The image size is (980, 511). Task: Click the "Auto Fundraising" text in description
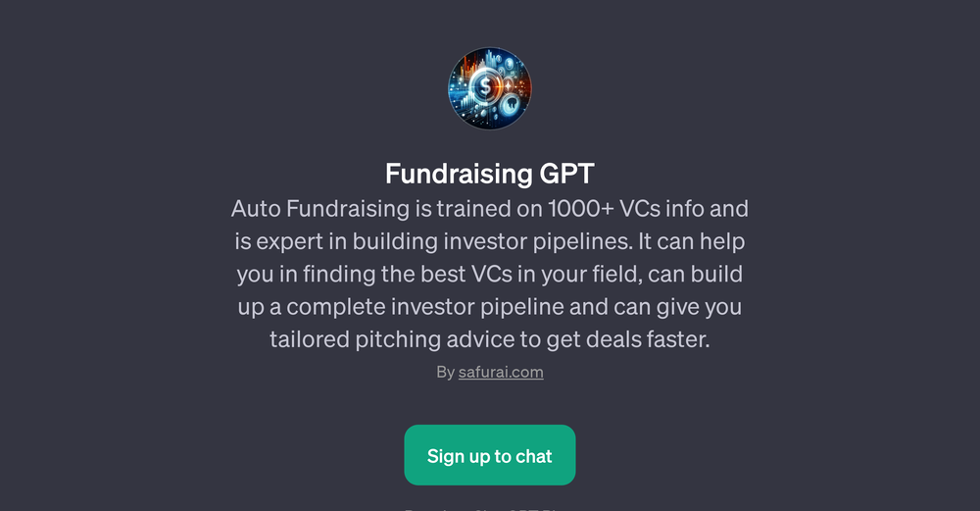(309, 208)
